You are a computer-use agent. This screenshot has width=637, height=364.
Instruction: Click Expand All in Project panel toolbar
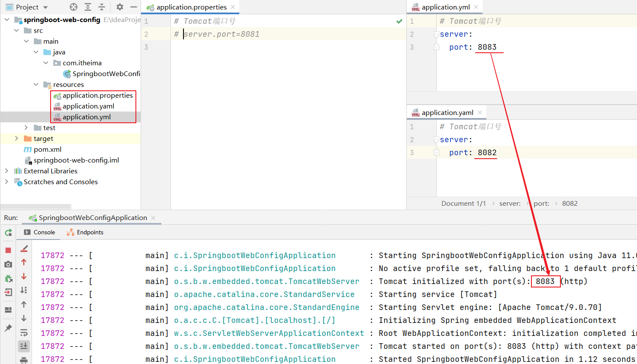88,7
